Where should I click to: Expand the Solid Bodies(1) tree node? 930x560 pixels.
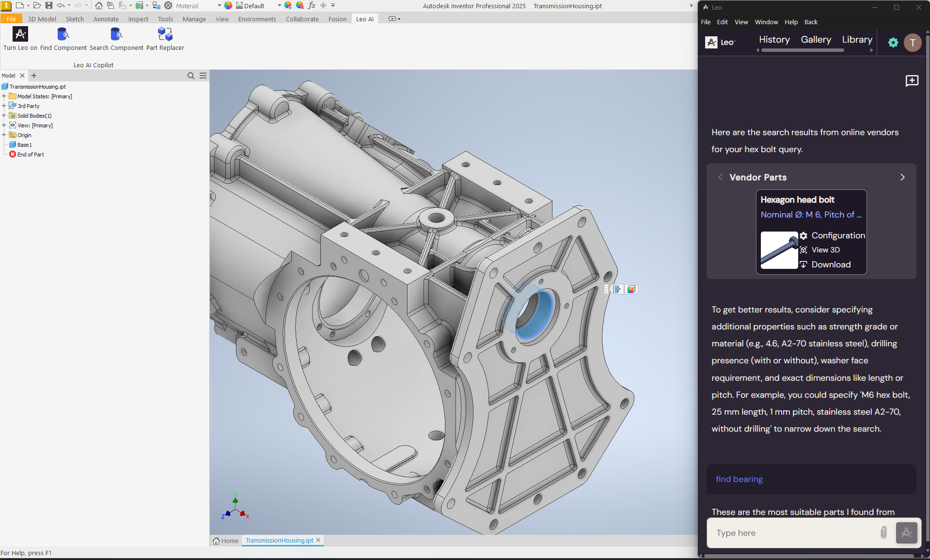[4, 116]
